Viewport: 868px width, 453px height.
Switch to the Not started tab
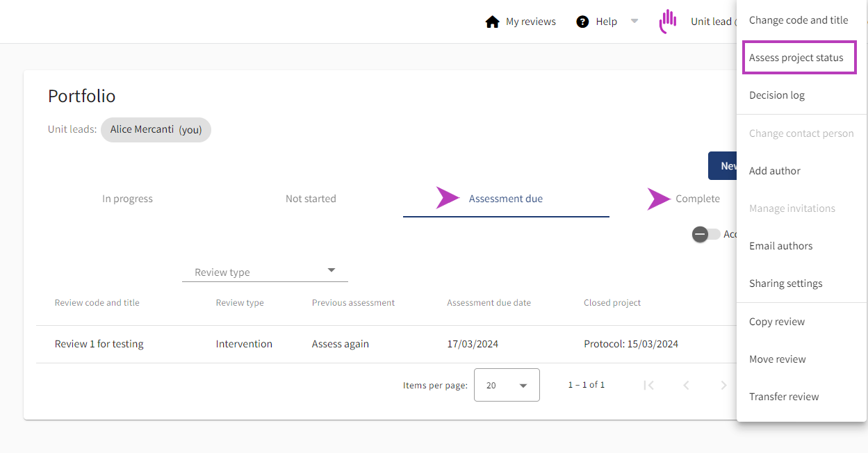[311, 199]
